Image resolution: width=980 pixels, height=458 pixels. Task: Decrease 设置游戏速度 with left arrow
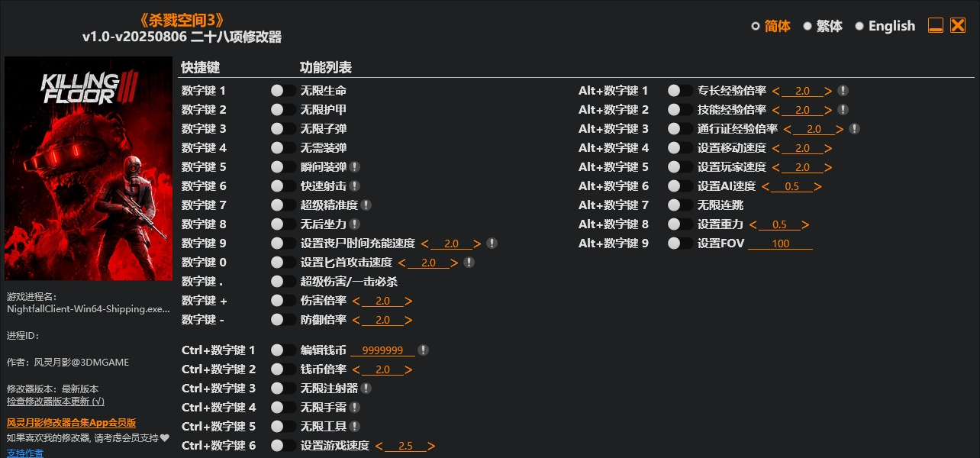(x=379, y=446)
